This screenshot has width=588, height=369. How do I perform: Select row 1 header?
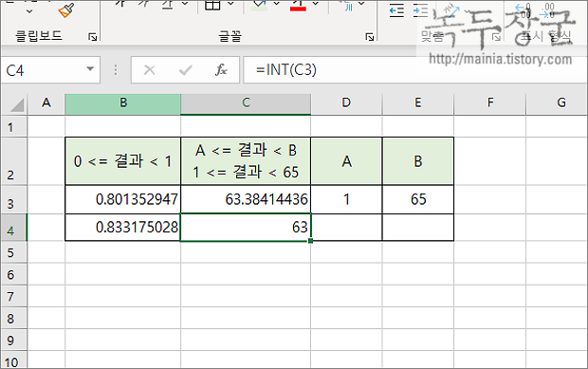click(14, 127)
